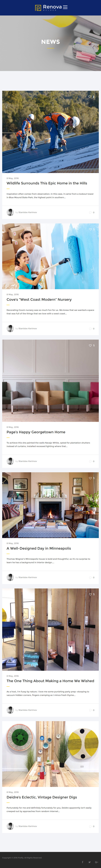This screenshot has width=101, height=868.
Task: Click the comment icon under the Wildlife post
Action: pyautogui.click(x=90, y=212)
